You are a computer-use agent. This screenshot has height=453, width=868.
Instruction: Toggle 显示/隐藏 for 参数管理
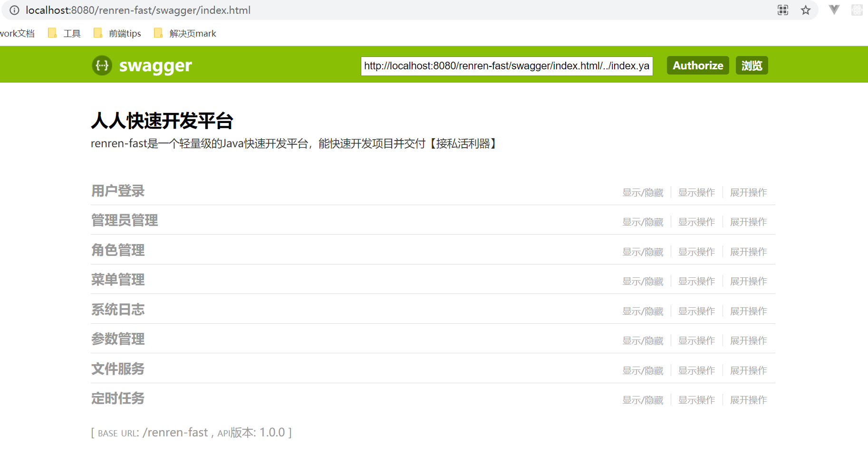pos(643,340)
